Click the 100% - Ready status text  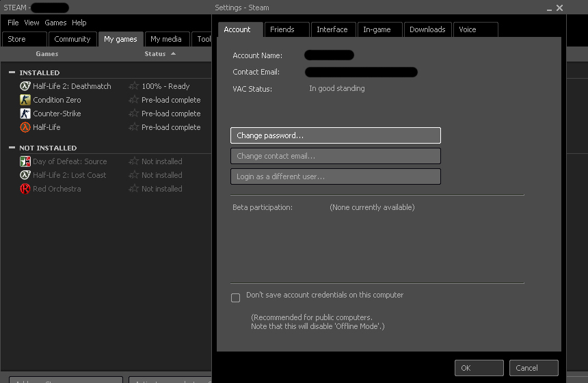click(x=165, y=86)
